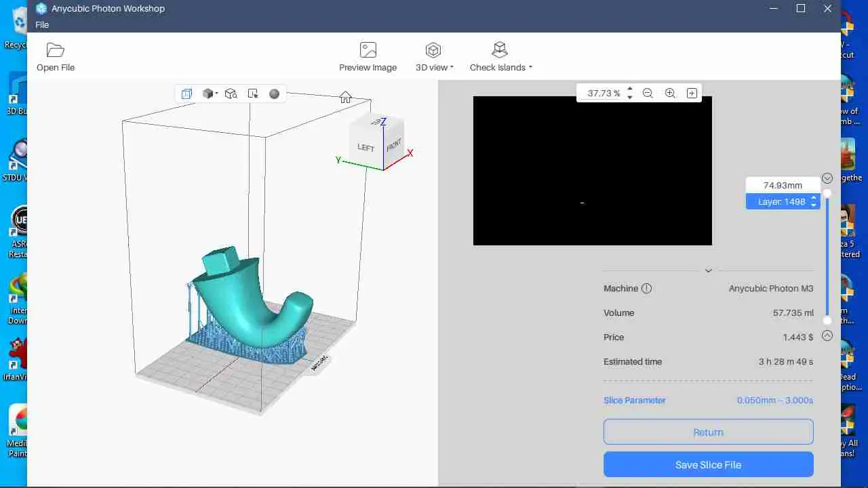Decrement the Layer 1498 stepper down

tap(814, 205)
